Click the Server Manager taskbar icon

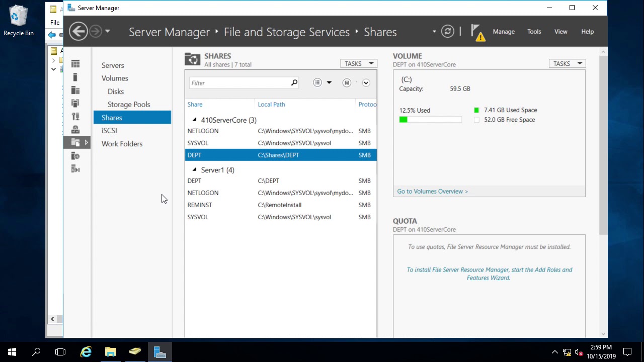[x=160, y=352]
